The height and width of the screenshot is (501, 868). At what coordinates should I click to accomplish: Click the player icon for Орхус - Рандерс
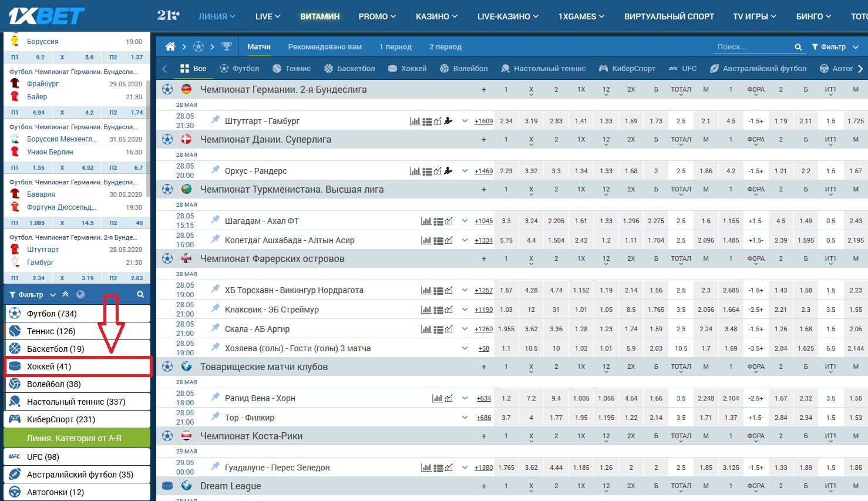(x=449, y=171)
